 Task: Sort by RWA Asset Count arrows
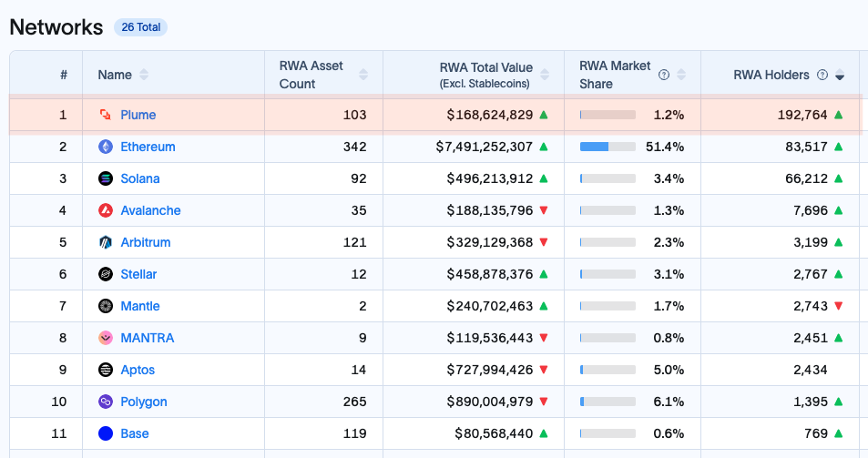363,75
